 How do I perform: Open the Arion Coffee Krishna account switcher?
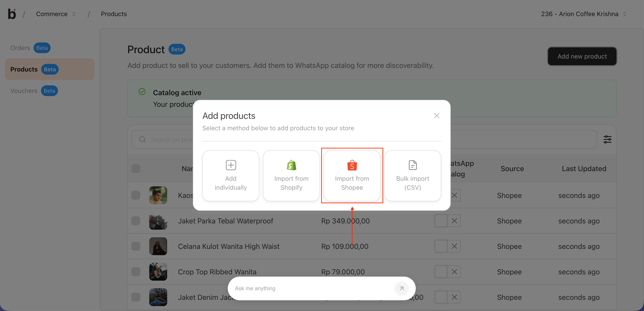pos(584,14)
